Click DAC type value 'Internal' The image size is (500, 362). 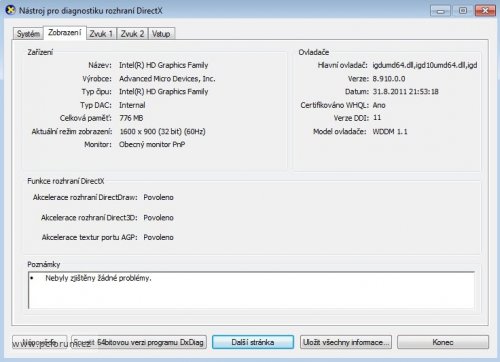coord(132,105)
